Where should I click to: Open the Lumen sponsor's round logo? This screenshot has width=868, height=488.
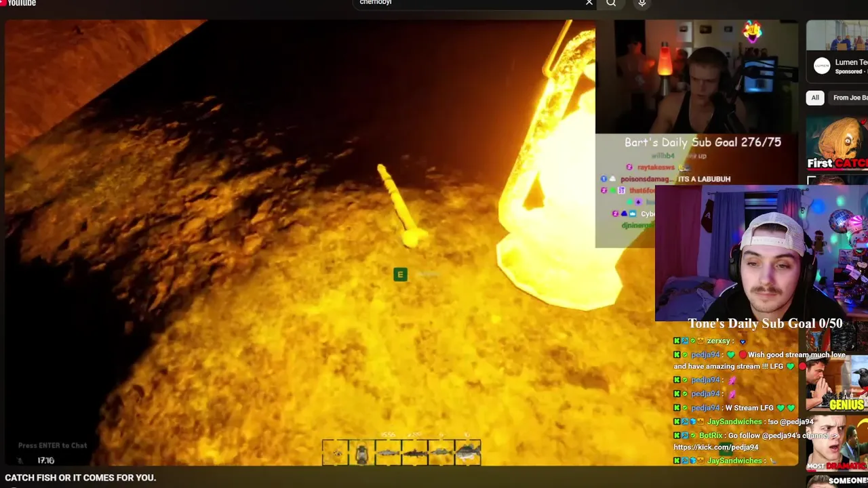pyautogui.click(x=822, y=66)
